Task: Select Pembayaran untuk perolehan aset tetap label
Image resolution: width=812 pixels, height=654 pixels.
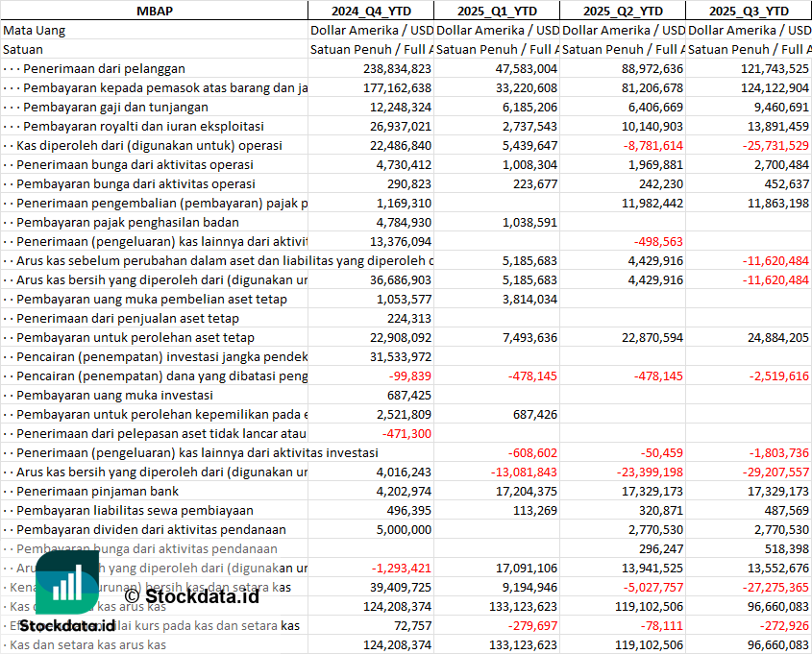Action: point(135,337)
